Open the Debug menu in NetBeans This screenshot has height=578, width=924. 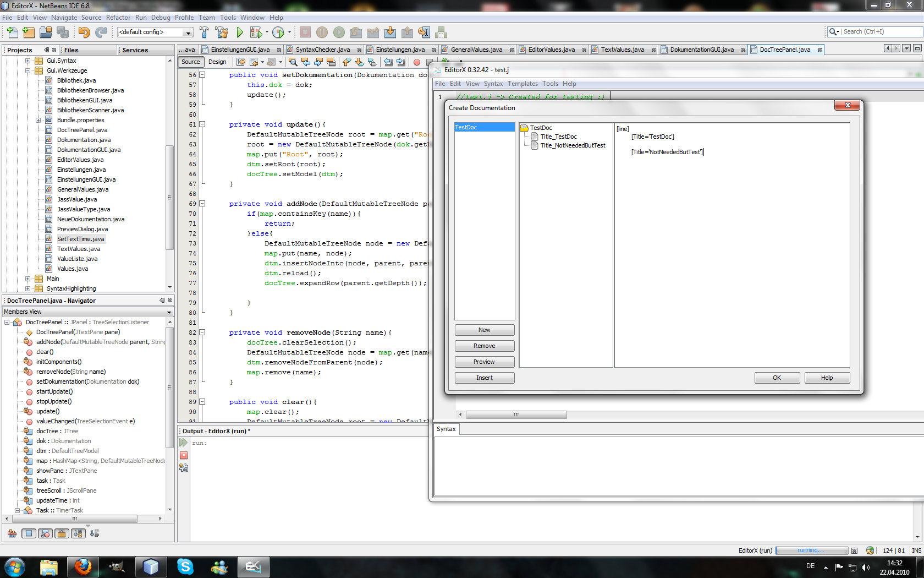tap(161, 18)
